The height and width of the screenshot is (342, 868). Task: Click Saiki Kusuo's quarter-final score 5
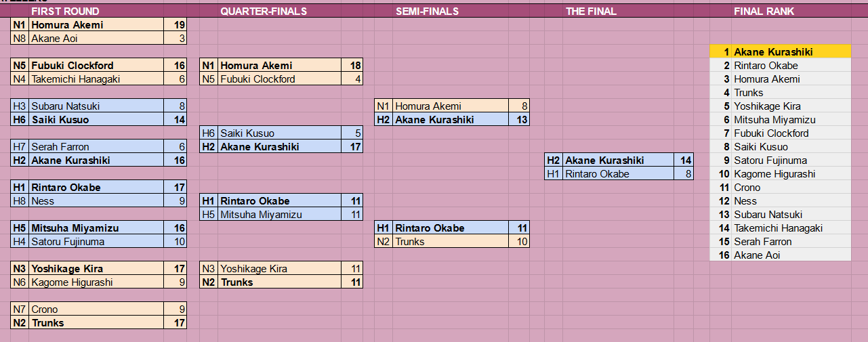pyautogui.click(x=352, y=133)
